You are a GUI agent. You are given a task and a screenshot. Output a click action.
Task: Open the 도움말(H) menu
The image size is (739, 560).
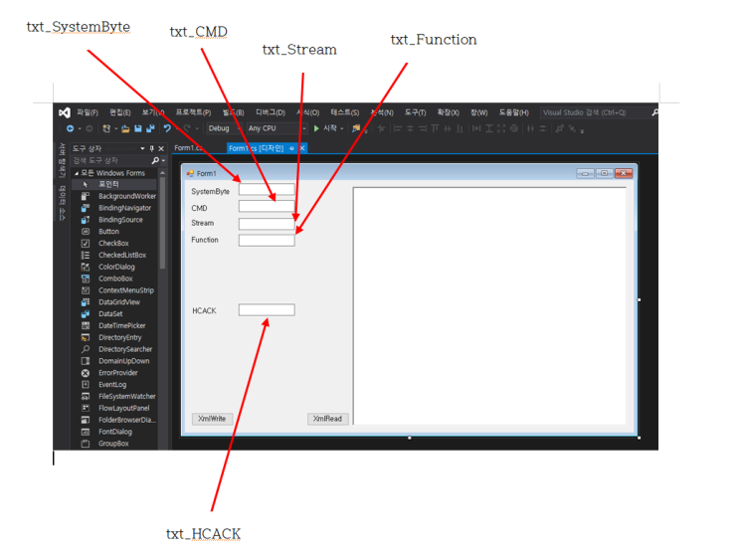(513, 112)
